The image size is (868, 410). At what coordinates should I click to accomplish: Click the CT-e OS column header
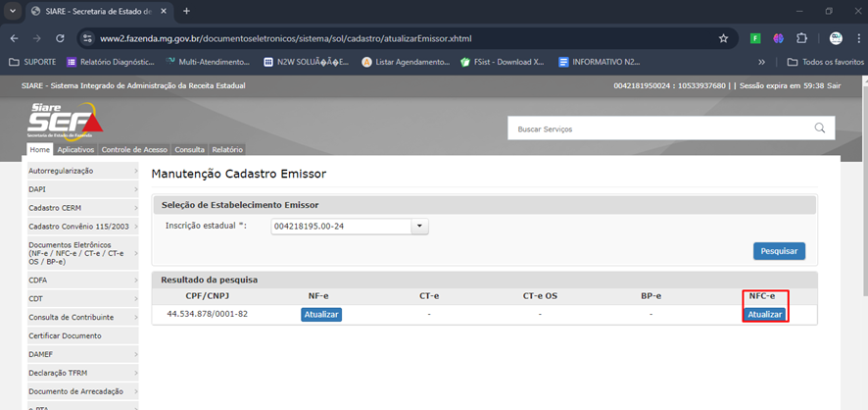tap(540, 296)
